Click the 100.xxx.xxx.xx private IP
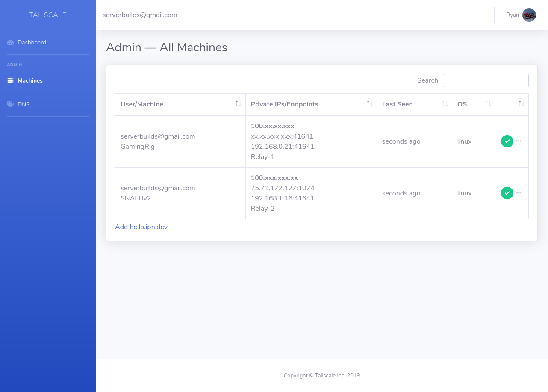Screen dimensions: 548x392 pos(274,178)
